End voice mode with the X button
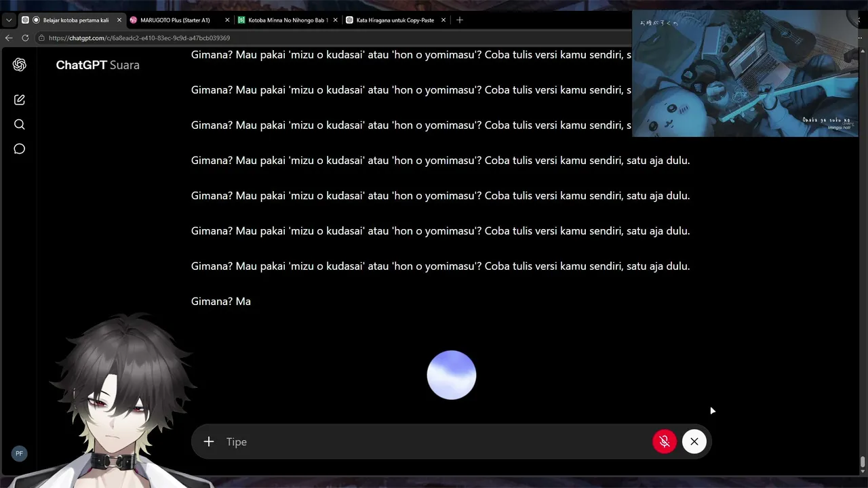 click(694, 442)
